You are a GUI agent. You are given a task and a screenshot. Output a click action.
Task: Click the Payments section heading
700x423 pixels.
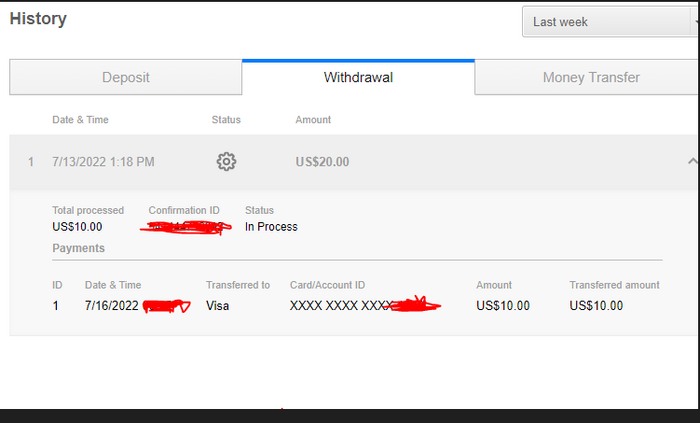click(x=79, y=248)
